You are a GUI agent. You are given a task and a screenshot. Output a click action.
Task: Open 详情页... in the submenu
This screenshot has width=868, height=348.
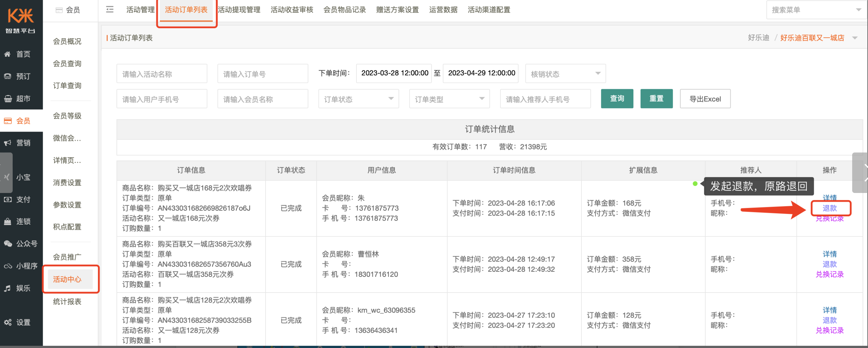coord(67,160)
